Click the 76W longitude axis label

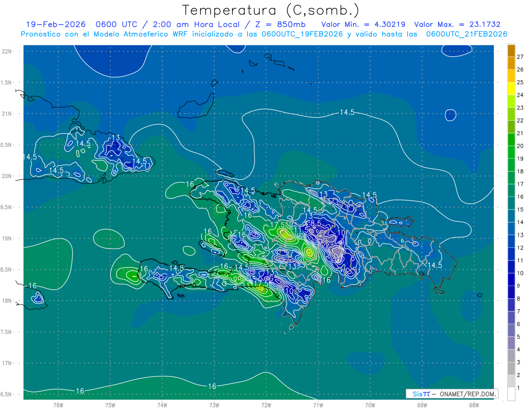tap(58, 405)
